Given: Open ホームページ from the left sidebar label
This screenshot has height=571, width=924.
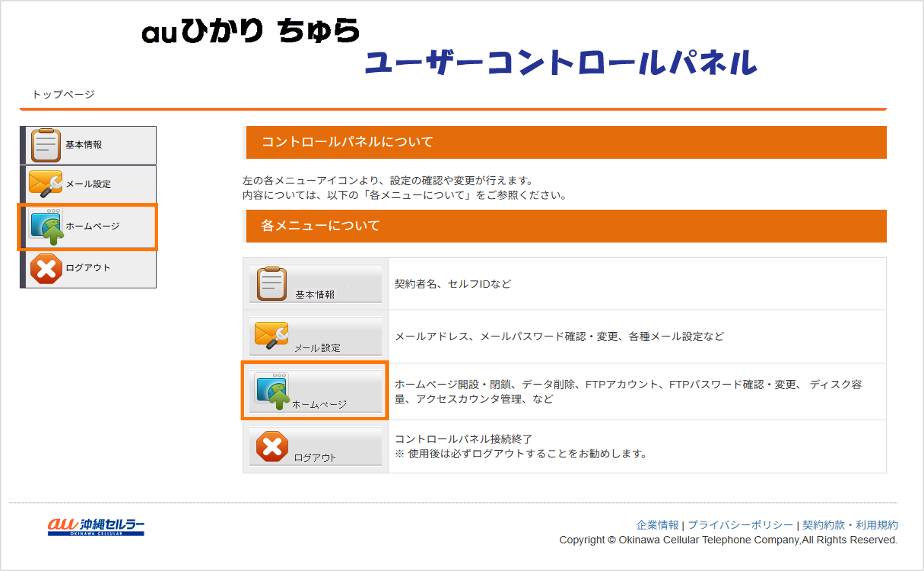Looking at the screenshot, I should pos(92,226).
